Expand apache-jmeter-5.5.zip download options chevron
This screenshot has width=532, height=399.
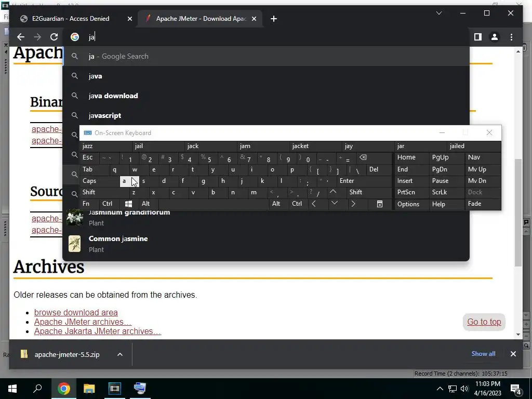click(120, 354)
